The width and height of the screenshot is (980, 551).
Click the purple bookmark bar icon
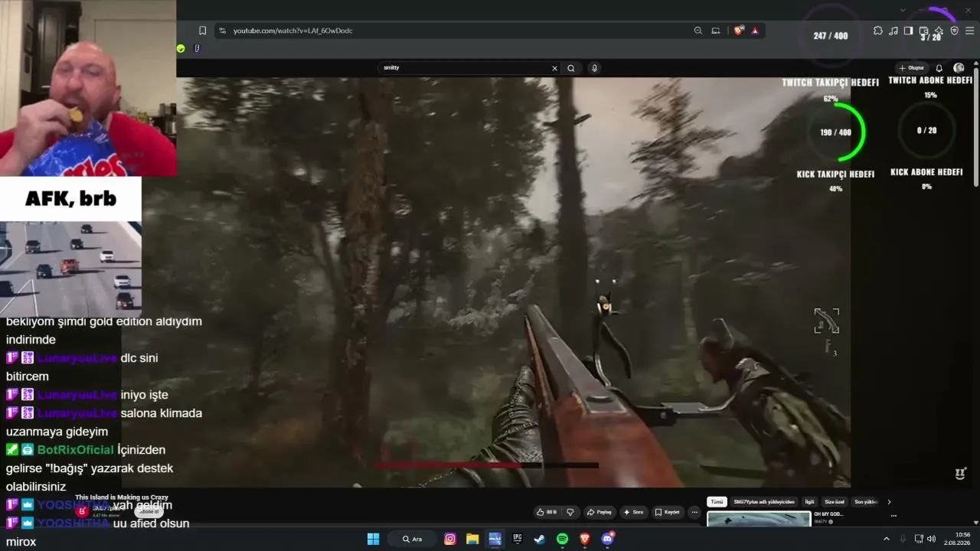(x=197, y=48)
